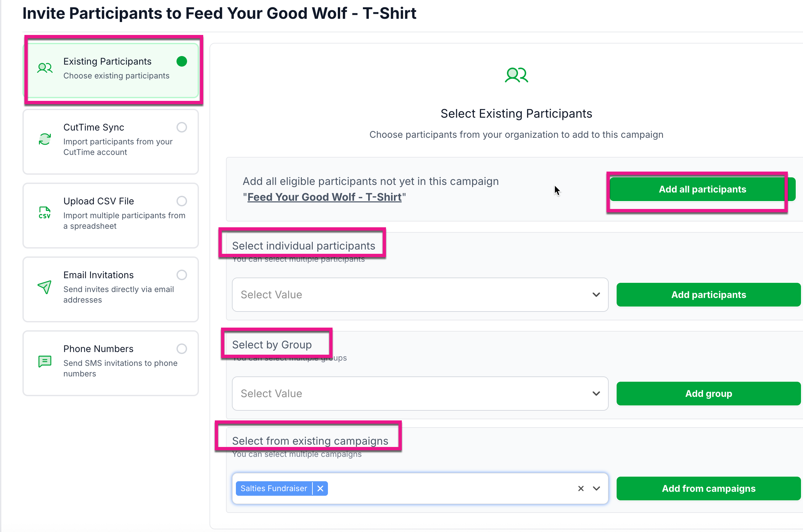Screen dimensions: 803x532
Task: Click the Add participants button
Action: pos(708,294)
